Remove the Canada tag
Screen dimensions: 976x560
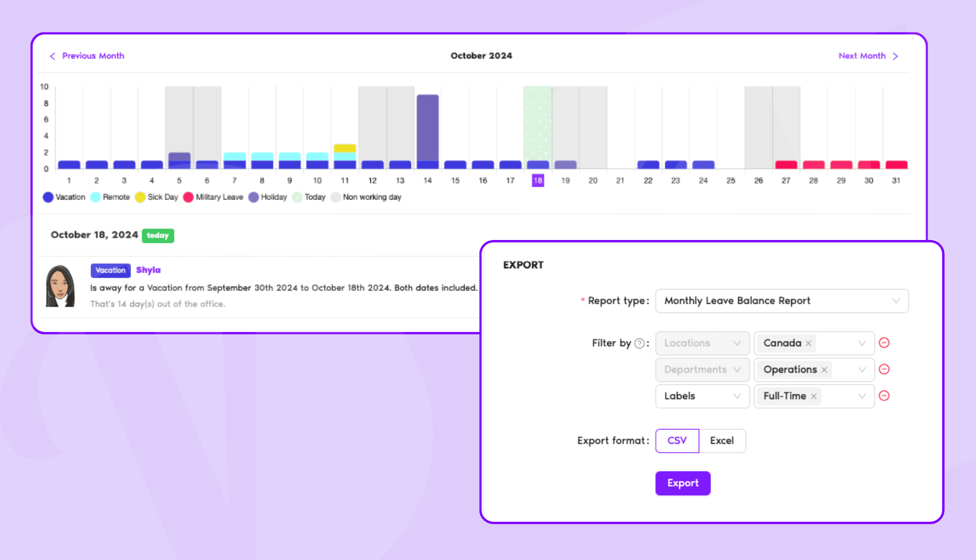pos(809,343)
